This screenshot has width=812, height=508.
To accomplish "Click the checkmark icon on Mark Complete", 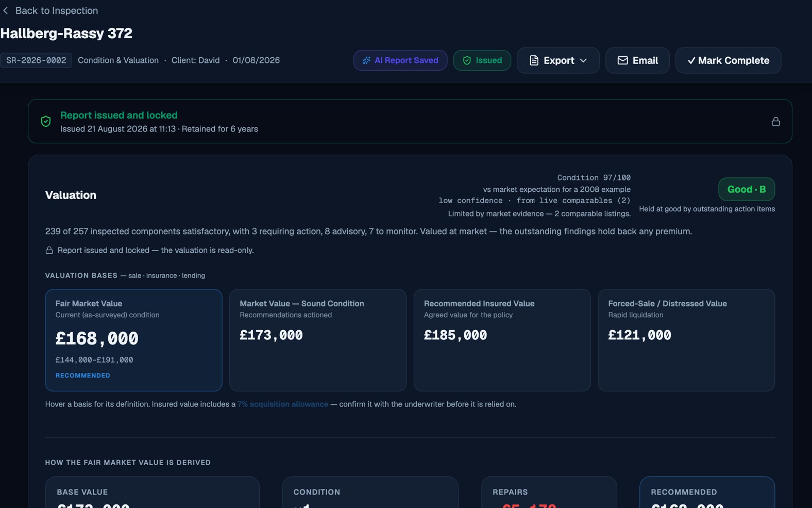I will pos(691,61).
